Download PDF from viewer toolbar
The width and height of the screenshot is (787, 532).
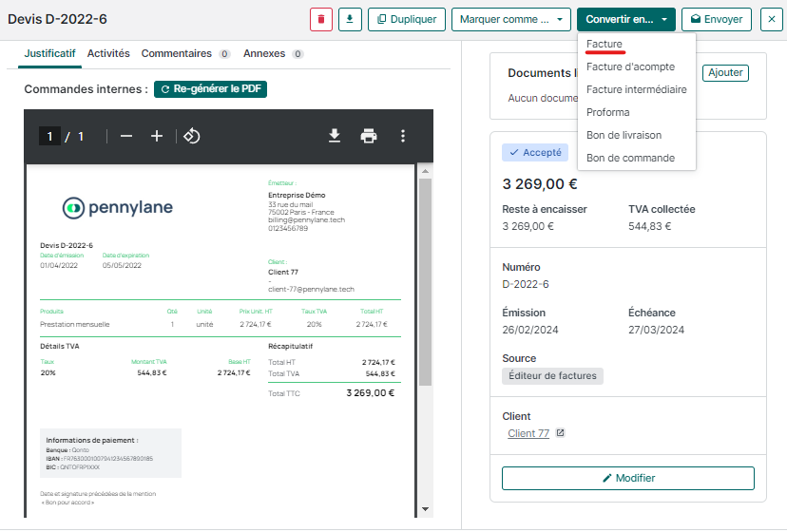click(335, 137)
